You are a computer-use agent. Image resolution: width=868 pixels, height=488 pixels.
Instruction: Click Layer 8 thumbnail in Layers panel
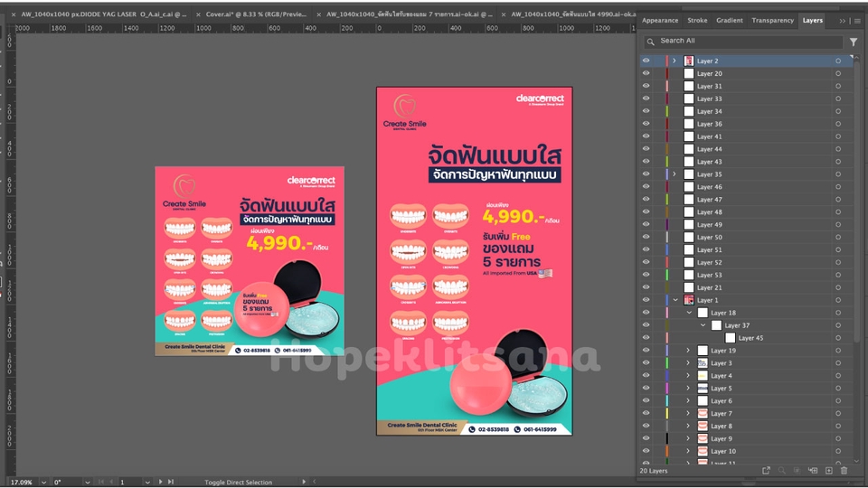(x=703, y=426)
